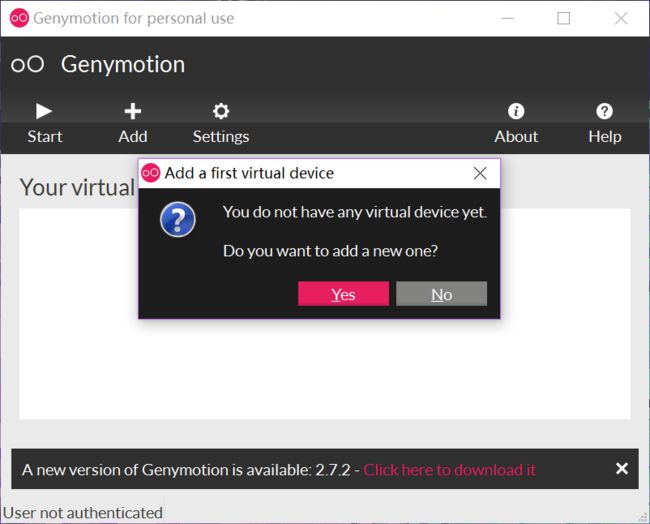Click the blue question mark dialog icon
650x524 pixels.
click(x=178, y=219)
